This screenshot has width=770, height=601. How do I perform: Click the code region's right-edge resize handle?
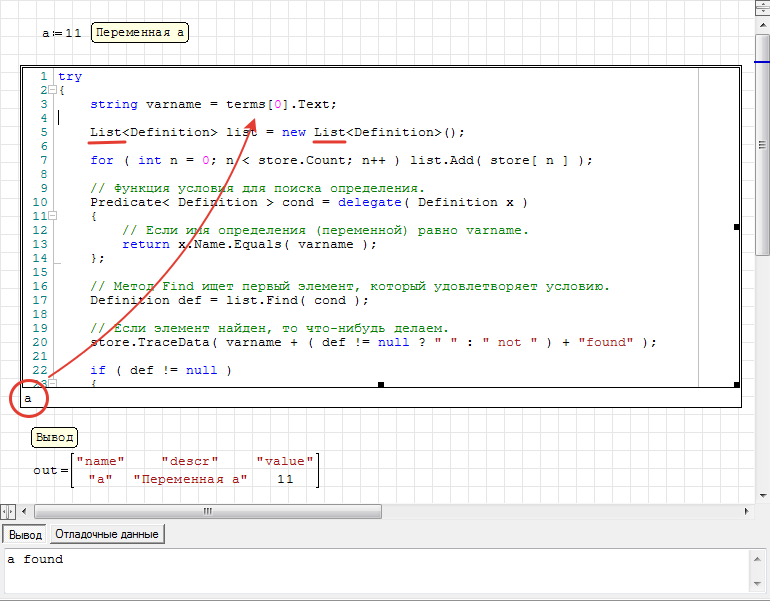pyautogui.click(x=737, y=227)
